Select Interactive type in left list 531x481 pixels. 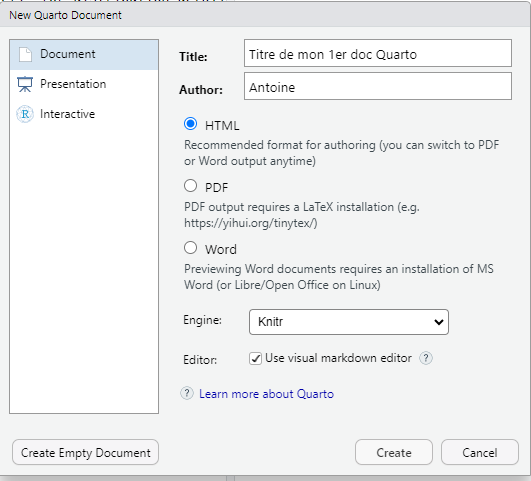84,114
